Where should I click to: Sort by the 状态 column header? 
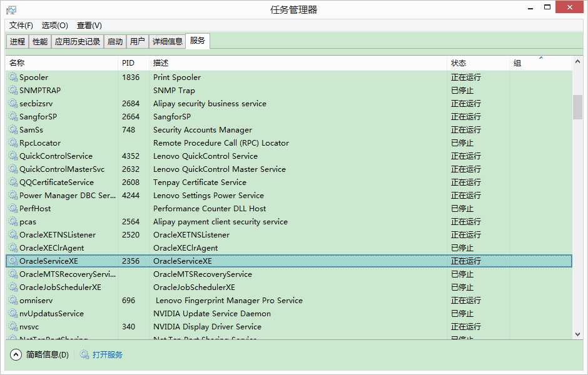tap(479, 63)
